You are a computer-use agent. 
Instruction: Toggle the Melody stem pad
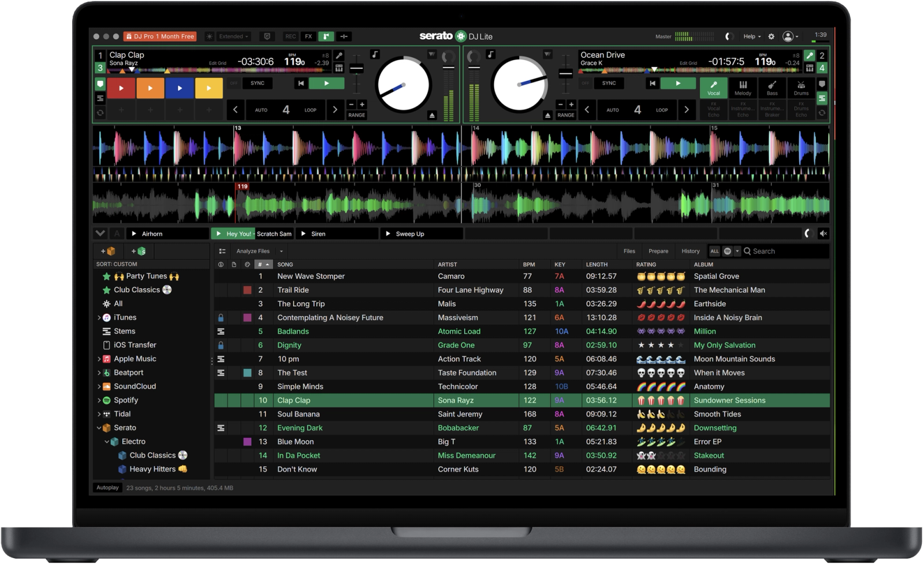point(743,88)
